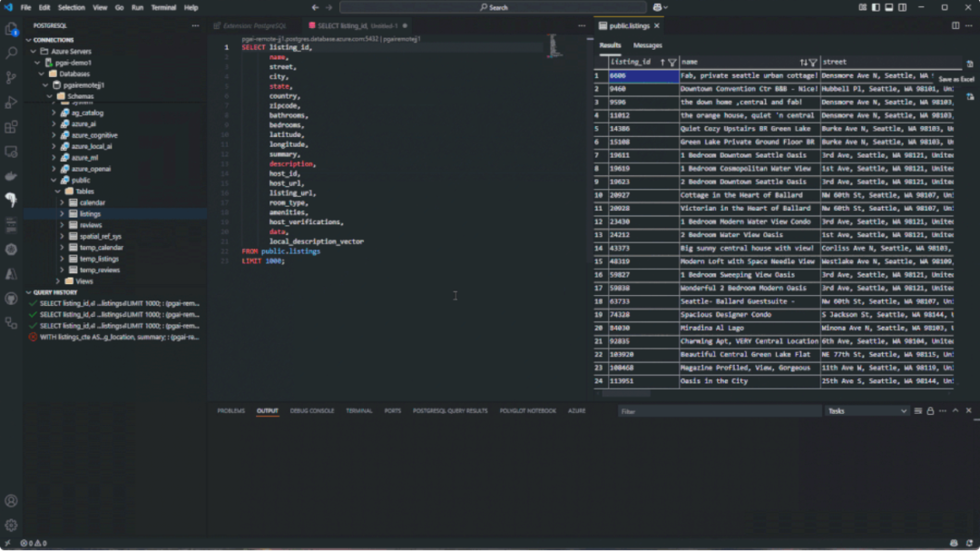Click the Go Forward arrow in the title bar
This screenshot has width=980, height=551.
point(329,7)
